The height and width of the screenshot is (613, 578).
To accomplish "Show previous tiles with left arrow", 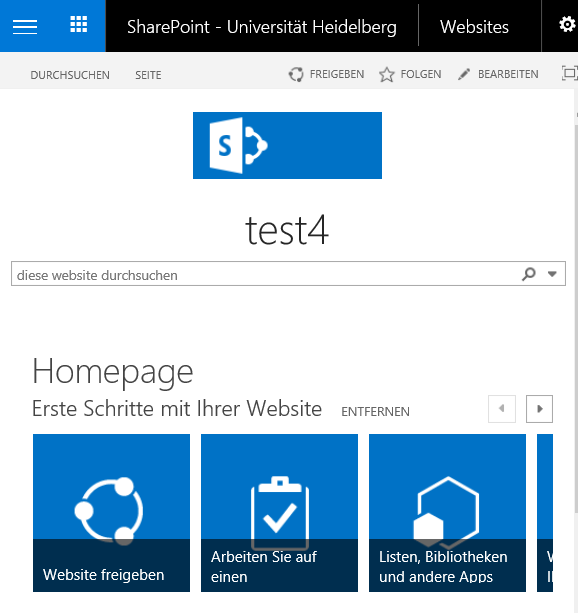I will click(x=502, y=409).
